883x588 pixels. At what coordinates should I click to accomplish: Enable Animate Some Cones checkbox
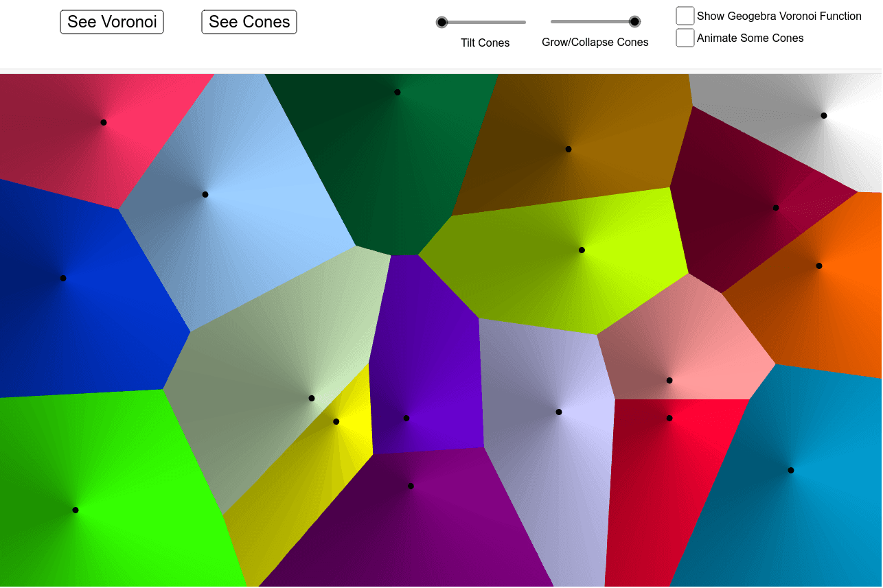click(685, 38)
